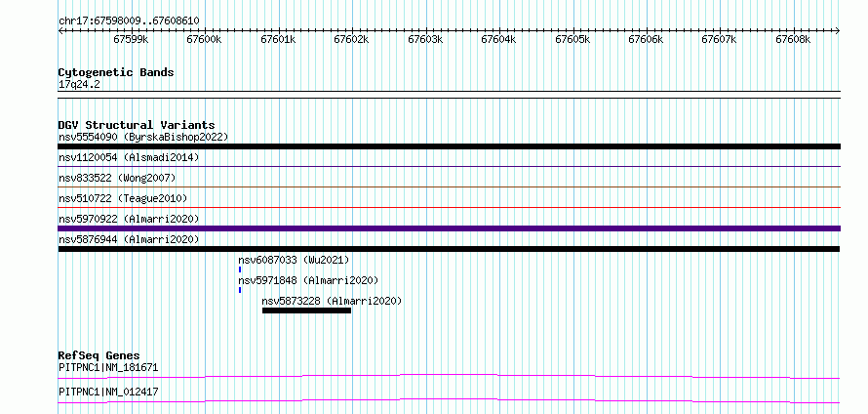Select the RefSeq Genes track heading
The image size is (868, 414).
(x=99, y=355)
